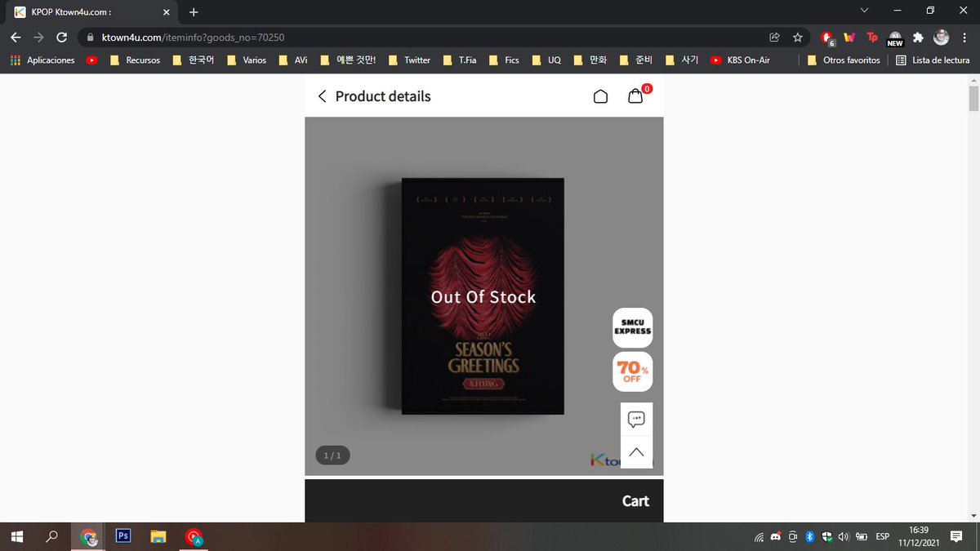Screen dimensions: 980x551
Task: Click page scrollbar down arrow
Action: click(x=973, y=516)
